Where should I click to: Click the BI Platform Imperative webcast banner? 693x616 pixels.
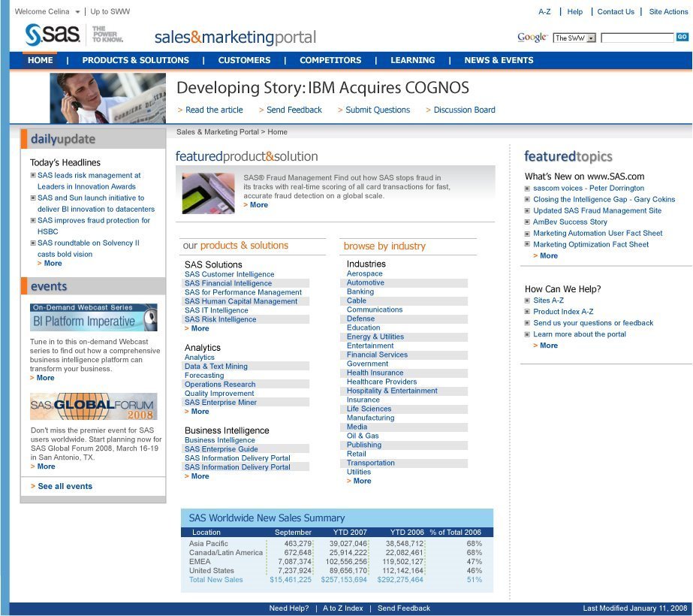[94, 317]
